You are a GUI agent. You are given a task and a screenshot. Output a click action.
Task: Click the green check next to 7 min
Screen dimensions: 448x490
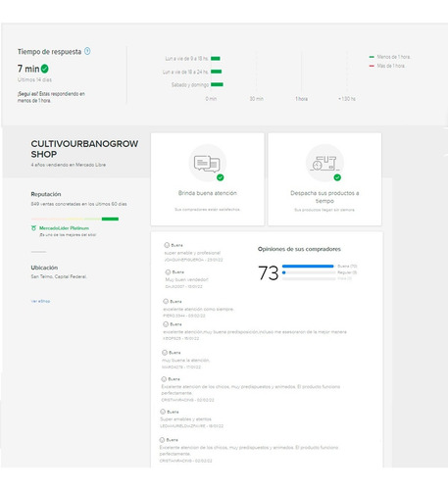pyautogui.click(x=45, y=69)
